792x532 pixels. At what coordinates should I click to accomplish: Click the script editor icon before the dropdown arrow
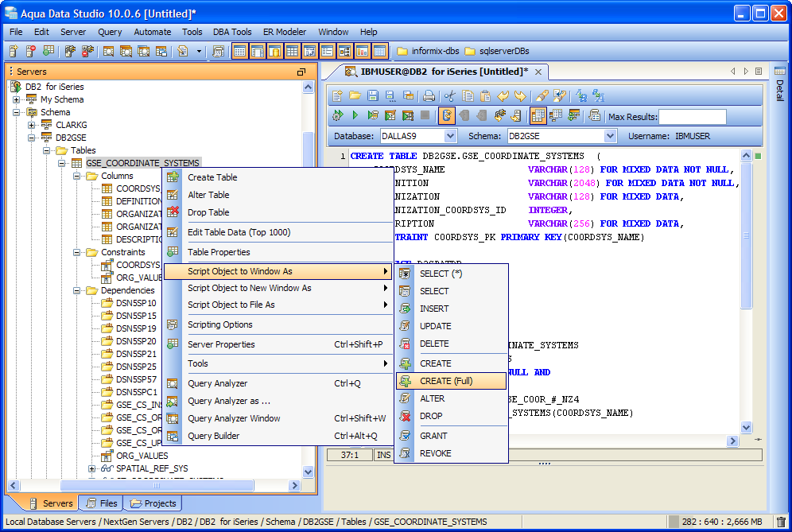(183, 51)
